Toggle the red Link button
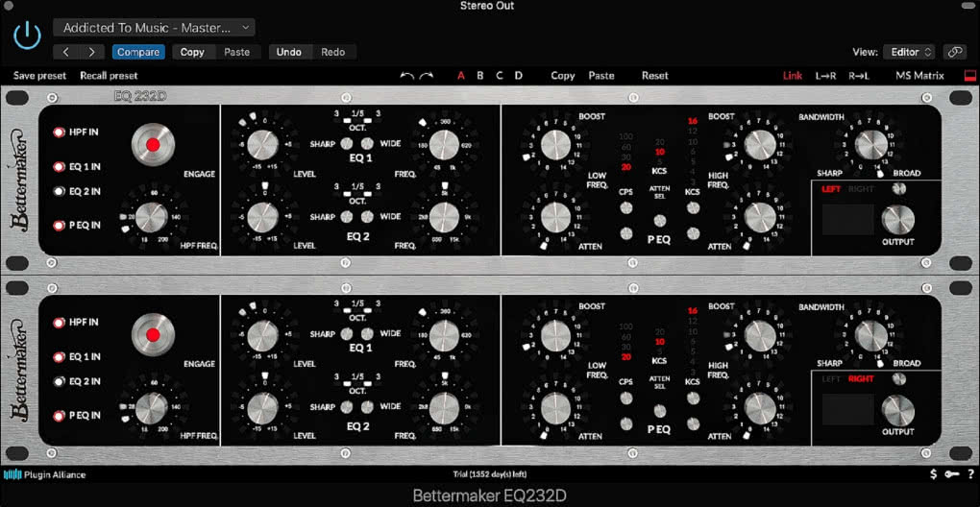 (x=793, y=76)
